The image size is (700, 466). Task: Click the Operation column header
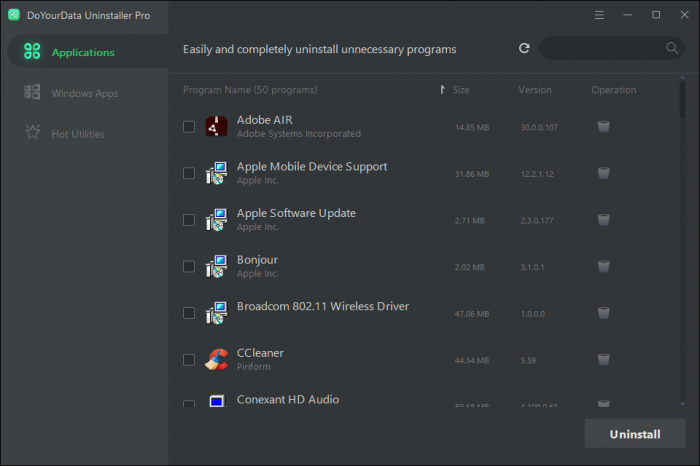614,90
